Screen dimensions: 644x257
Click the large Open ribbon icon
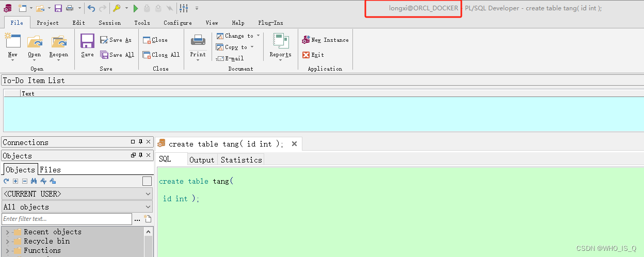point(35,41)
